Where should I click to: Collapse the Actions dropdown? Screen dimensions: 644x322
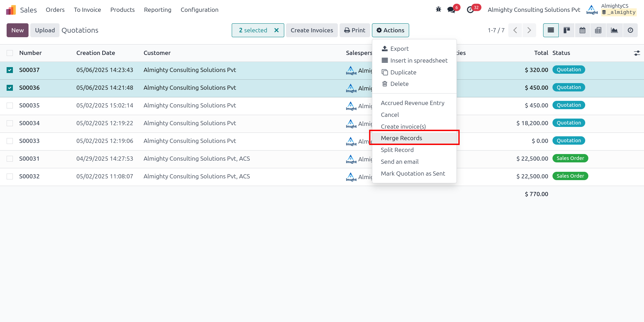point(390,30)
